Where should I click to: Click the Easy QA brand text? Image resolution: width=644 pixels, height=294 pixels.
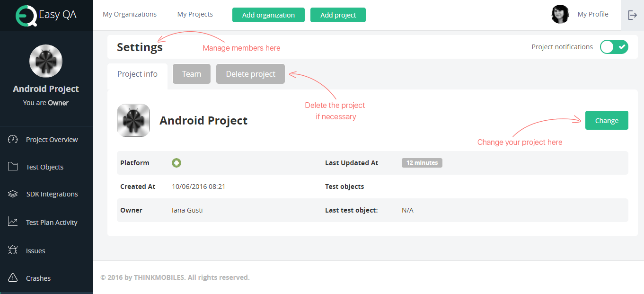pyautogui.click(x=57, y=15)
